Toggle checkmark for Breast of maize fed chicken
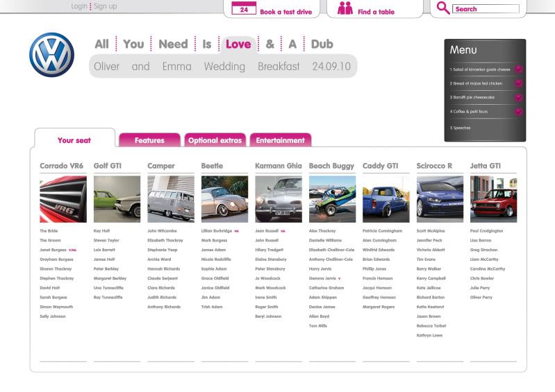The width and height of the screenshot is (555, 392). tap(519, 83)
